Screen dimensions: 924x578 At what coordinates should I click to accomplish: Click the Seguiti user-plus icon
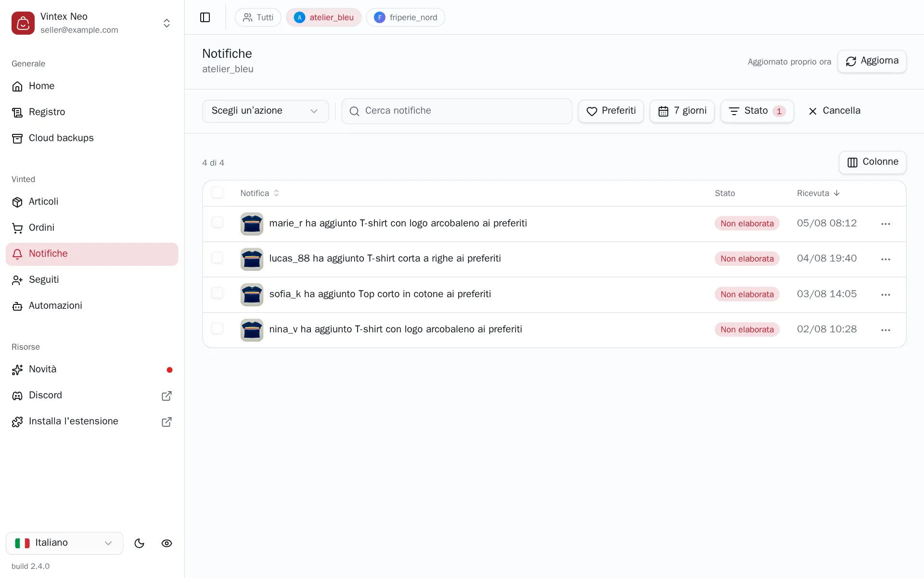tap(17, 280)
